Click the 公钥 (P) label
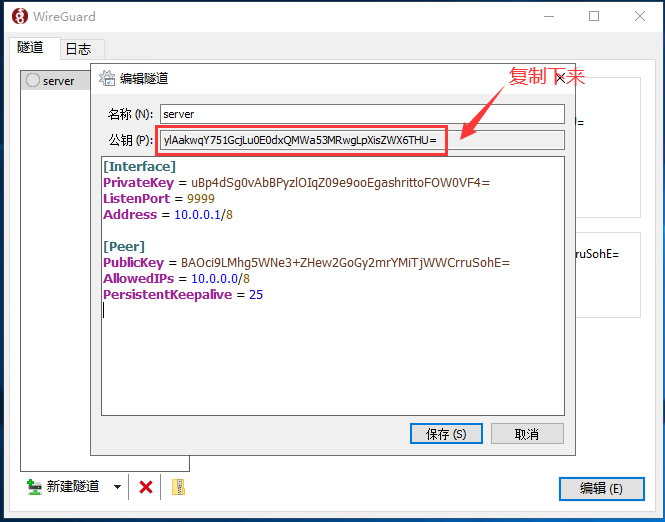This screenshot has height=522, width=665. tap(131, 140)
